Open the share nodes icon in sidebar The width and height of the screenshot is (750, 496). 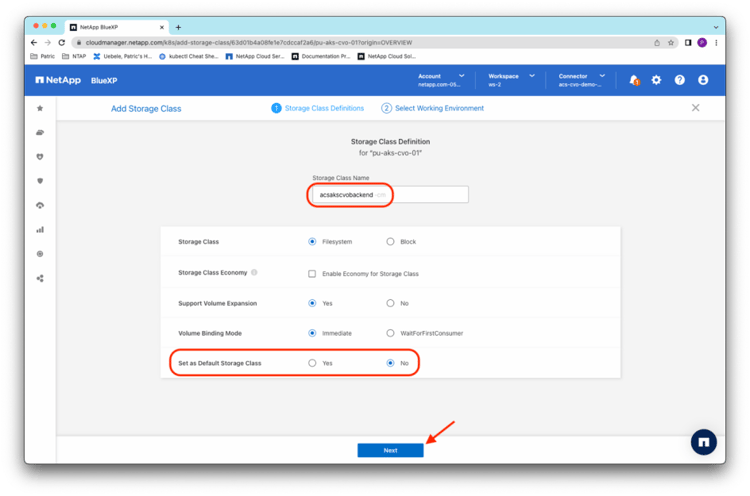(x=40, y=278)
